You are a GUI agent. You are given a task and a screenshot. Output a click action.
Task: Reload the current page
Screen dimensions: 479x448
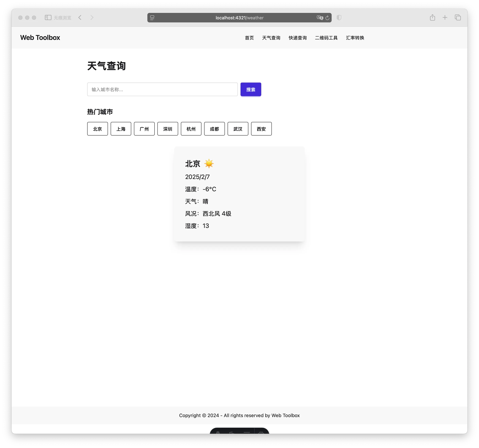pos(327,18)
